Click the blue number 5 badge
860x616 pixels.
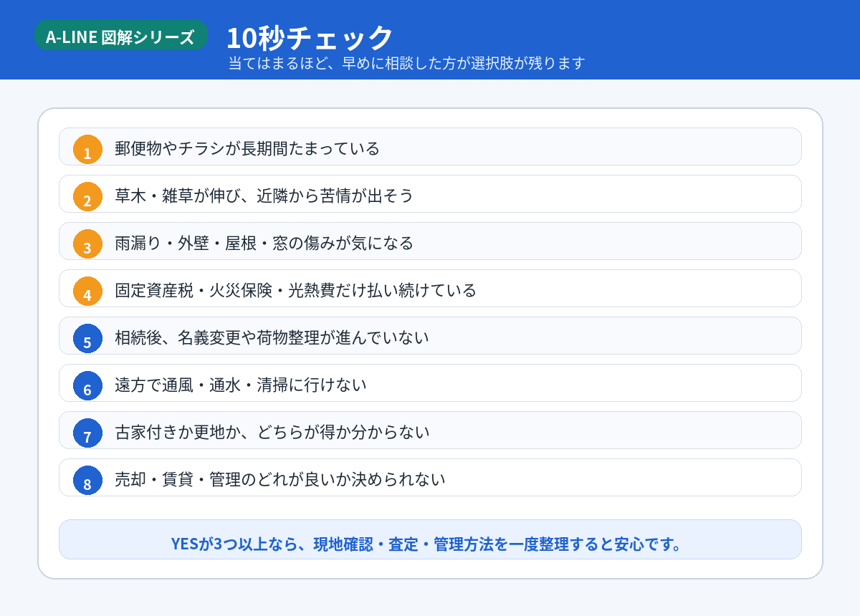point(87,338)
